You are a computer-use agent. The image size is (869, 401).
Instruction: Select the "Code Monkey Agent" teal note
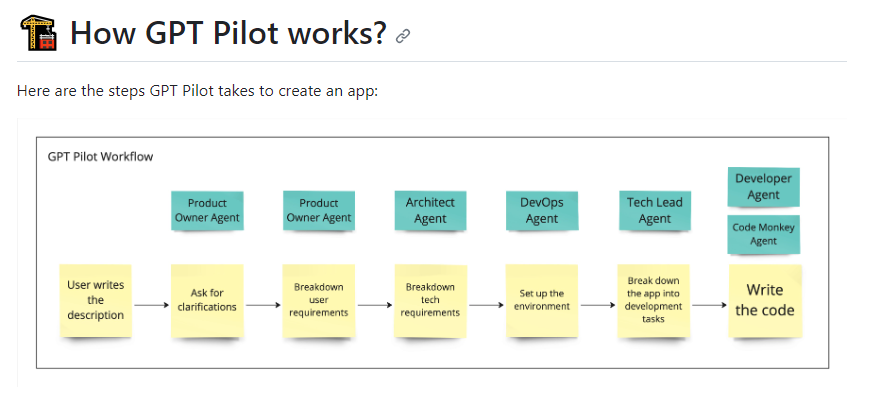763,234
